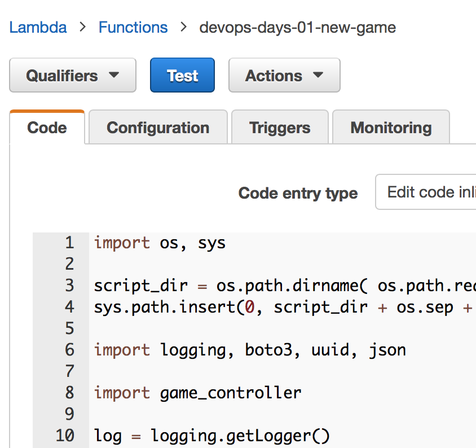Place cursor on import game_controller line
Viewport: 476px width, 448px height.
coord(197,393)
